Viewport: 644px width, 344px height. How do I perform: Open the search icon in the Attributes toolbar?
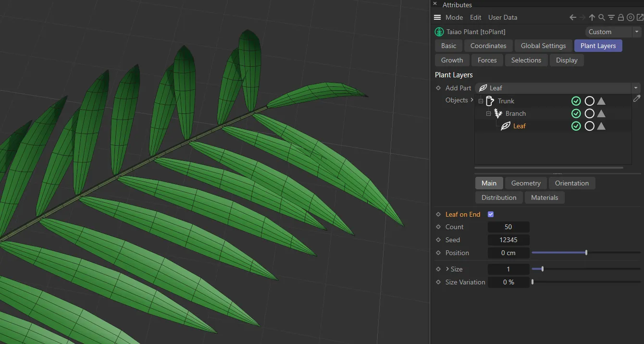point(602,17)
